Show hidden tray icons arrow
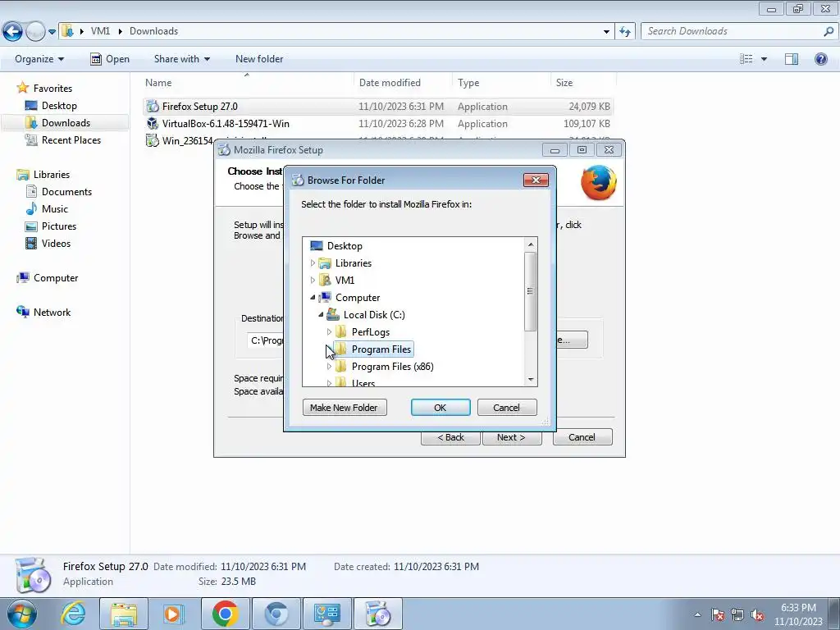 click(697, 615)
